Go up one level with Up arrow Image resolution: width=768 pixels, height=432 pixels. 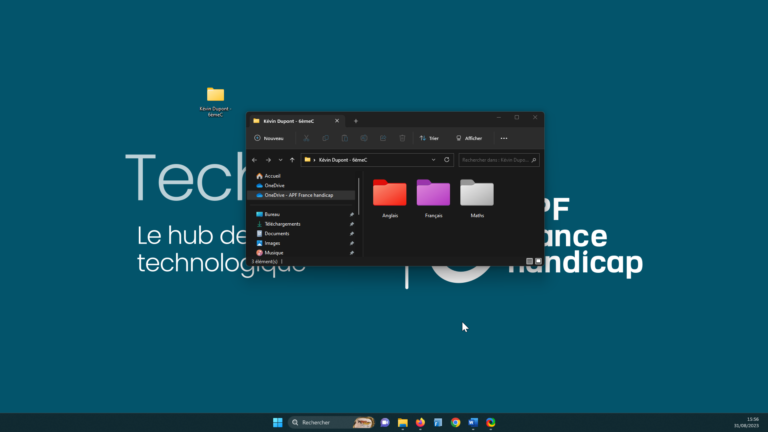pyautogui.click(x=292, y=160)
